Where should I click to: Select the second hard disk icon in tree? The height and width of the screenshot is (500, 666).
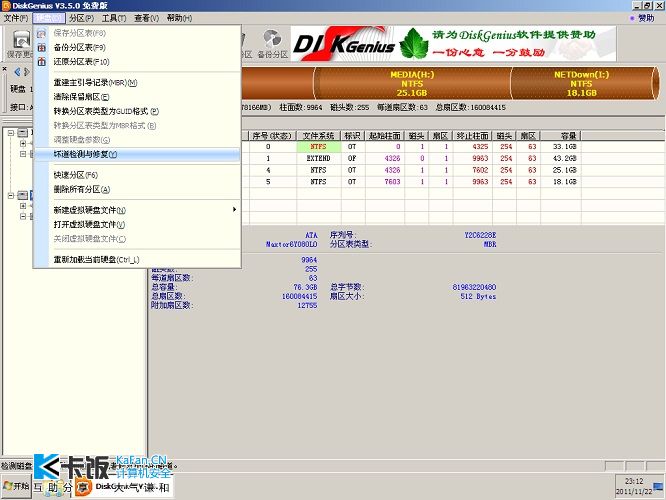click(x=23, y=195)
